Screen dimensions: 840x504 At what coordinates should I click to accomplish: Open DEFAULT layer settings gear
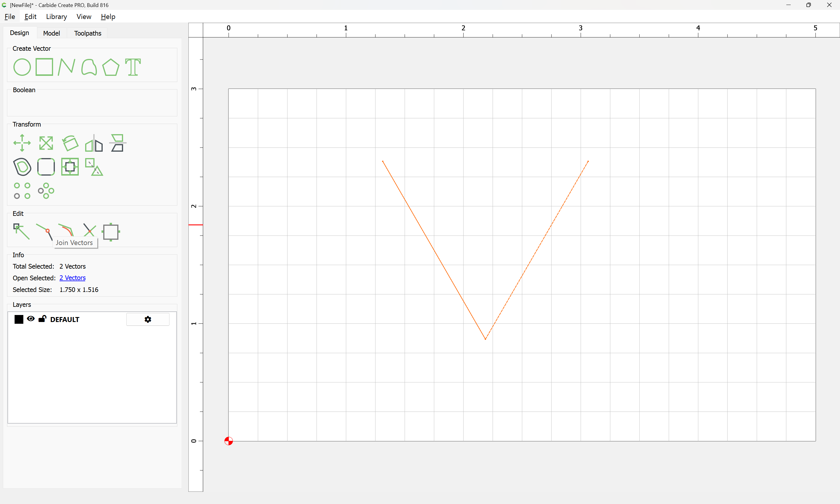pyautogui.click(x=148, y=319)
